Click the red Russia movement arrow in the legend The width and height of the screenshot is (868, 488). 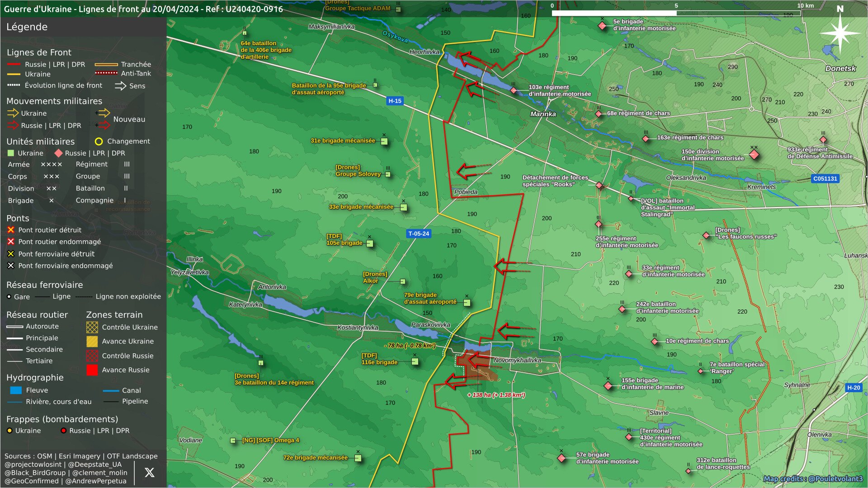pyautogui.click(x=13, y=125)
